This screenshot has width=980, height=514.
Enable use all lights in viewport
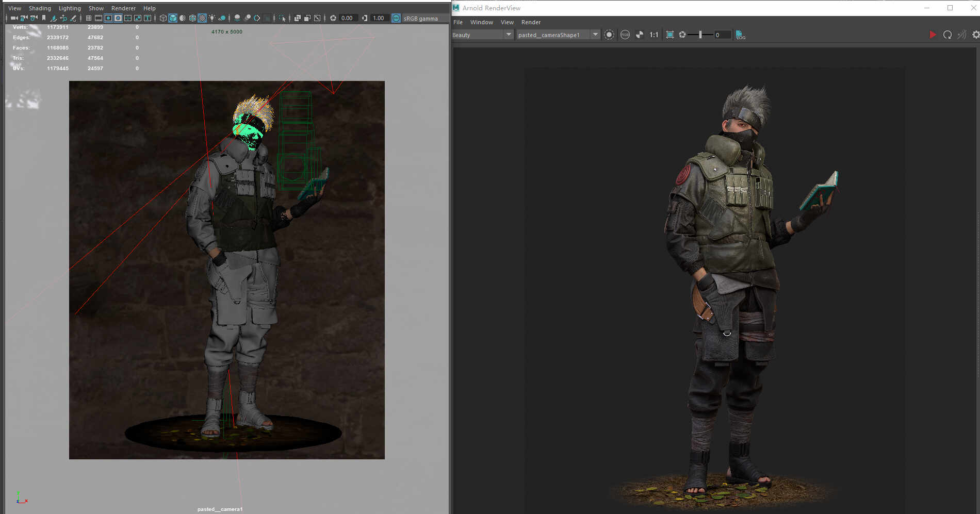click(x=212, y=18)
